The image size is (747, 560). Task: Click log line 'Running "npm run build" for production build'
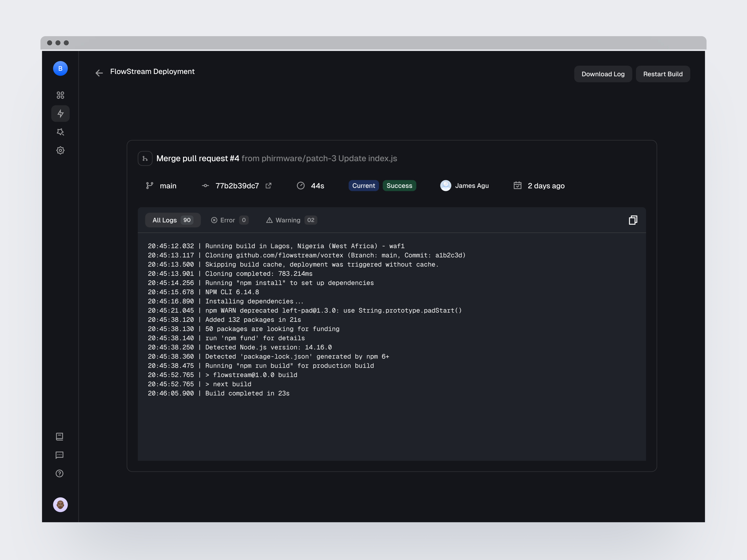(261, 366)
